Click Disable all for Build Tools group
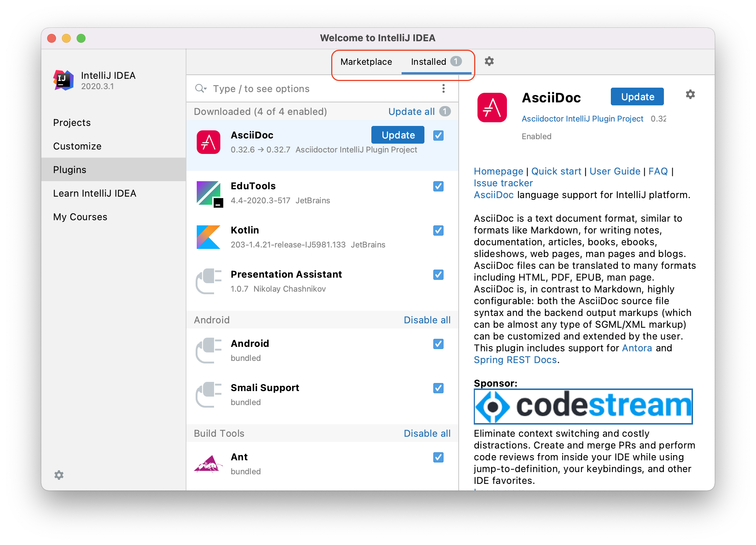 [427, 433]
